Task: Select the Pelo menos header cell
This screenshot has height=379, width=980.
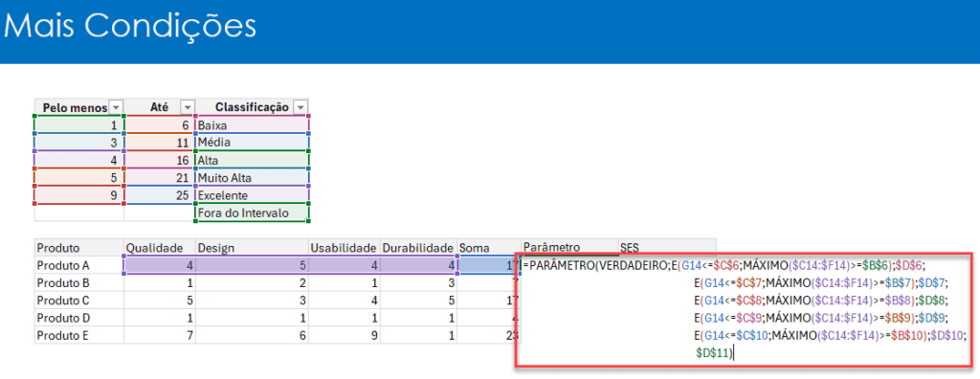Action: tap(78, 107)
